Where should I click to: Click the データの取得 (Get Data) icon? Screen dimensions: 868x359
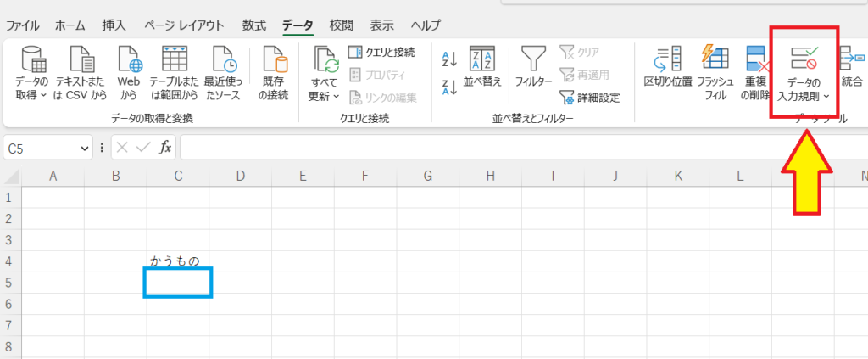31,59
